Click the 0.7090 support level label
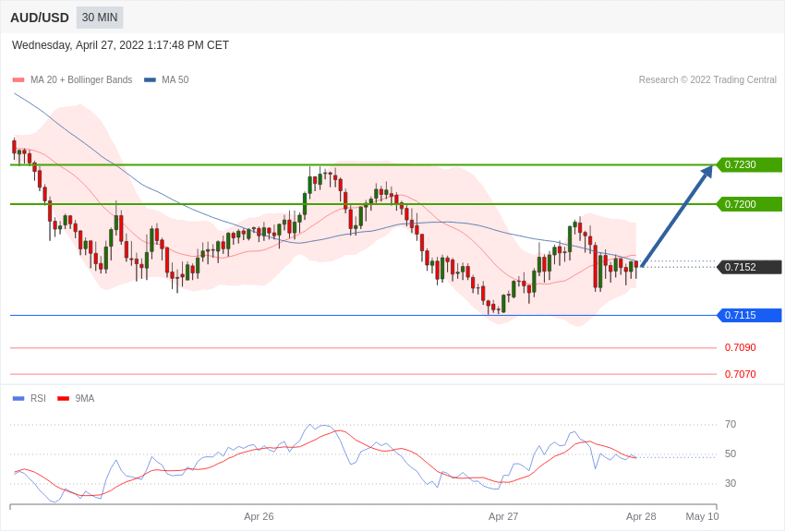 740,348
